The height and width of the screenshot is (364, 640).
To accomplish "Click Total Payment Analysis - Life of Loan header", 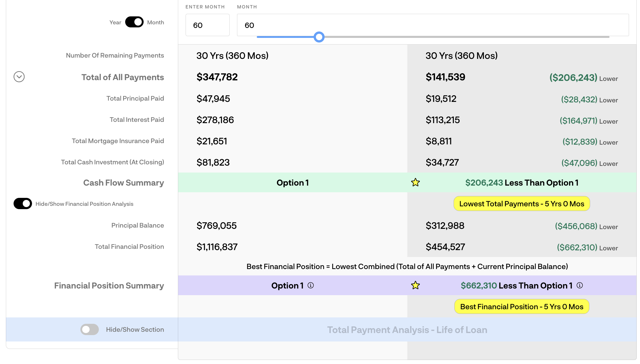I will point(407,330).
